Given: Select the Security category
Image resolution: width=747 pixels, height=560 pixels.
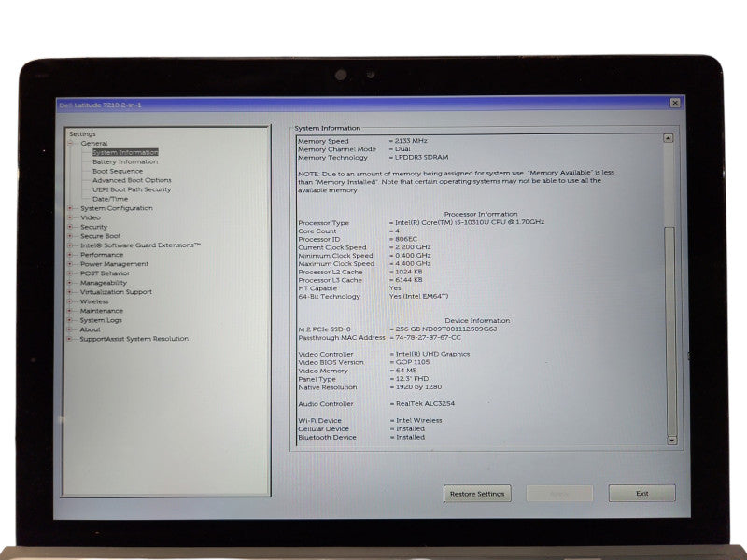Looking at the screenshot, I should [94, 227].
